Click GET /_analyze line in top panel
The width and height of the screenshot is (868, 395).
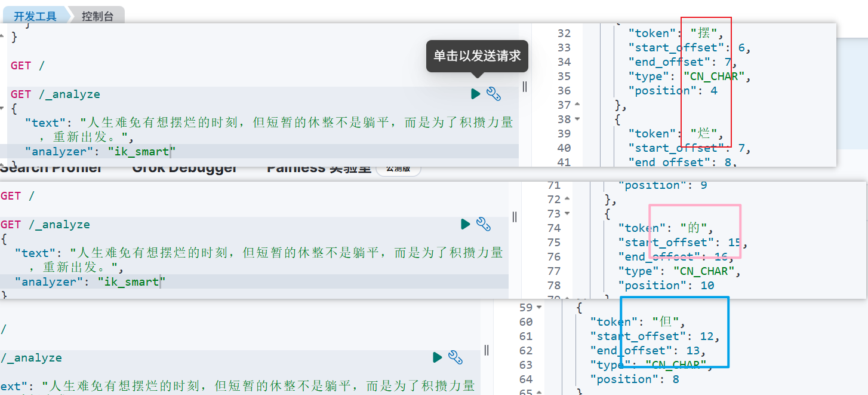pos(56,94)
